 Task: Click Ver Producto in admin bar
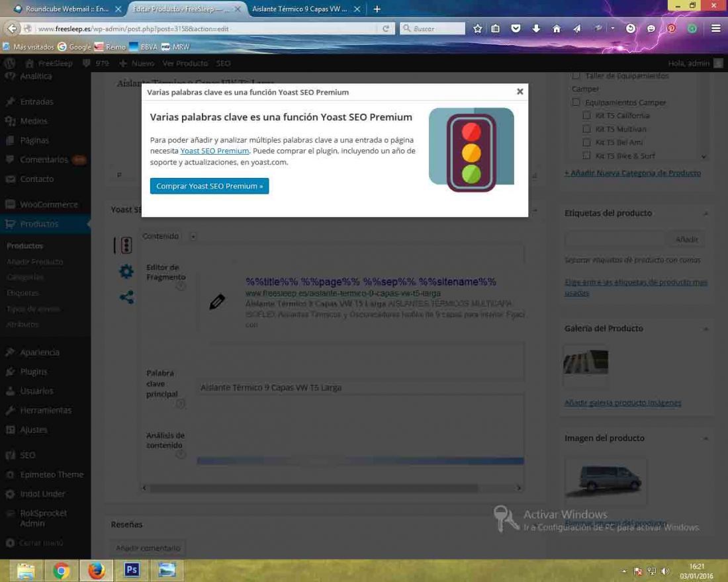[x=185, y=63]
